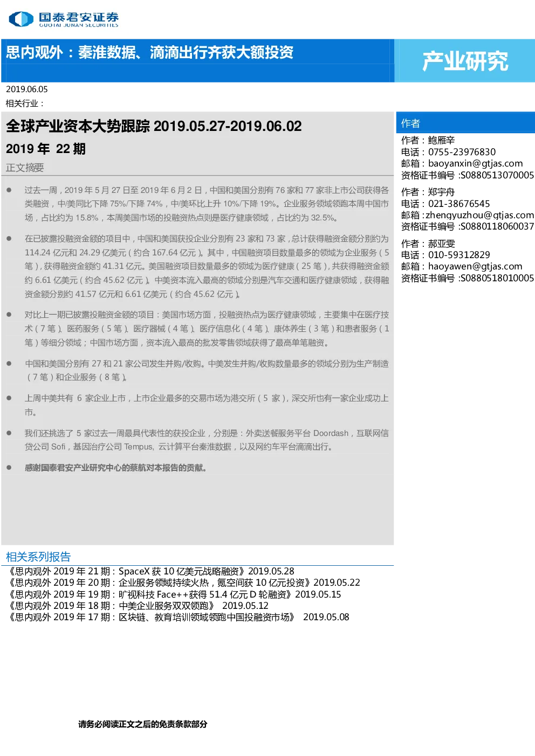Select the date 2019.06.05
The height and width of the screenshot is (756, 535).
(27, 89)
